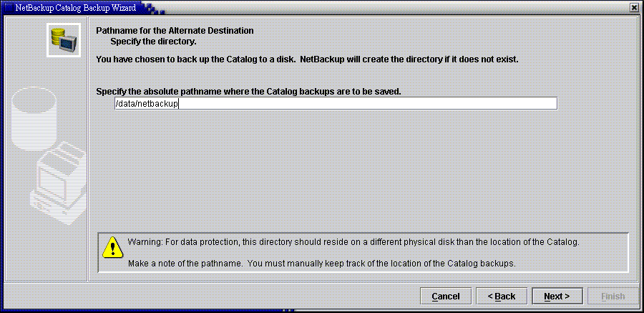
Task: Click the faded computer graphic in left panel
Action: point(61,183)
